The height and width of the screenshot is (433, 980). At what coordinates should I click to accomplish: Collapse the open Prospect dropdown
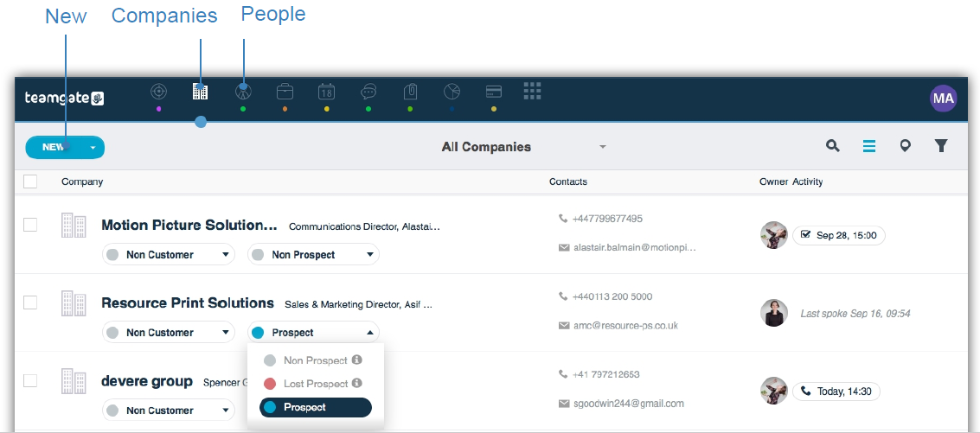[x=314, y=333]
